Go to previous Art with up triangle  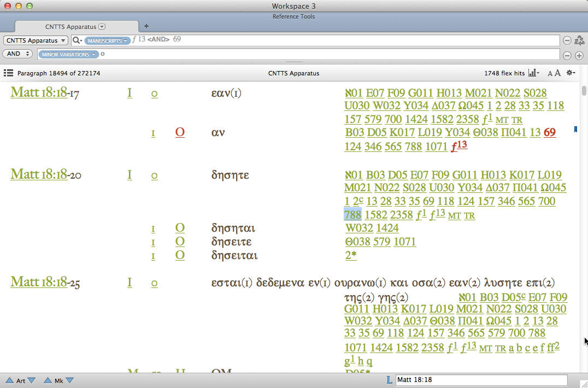(x=10, y=380)
